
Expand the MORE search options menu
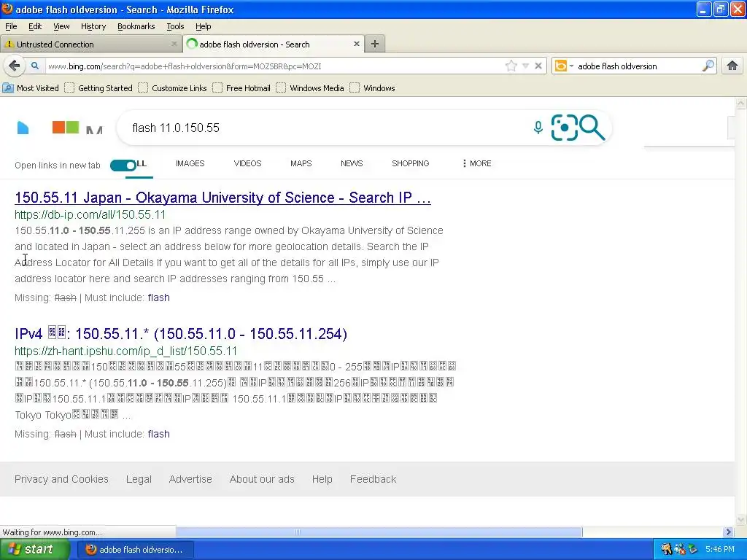point(476,163)
